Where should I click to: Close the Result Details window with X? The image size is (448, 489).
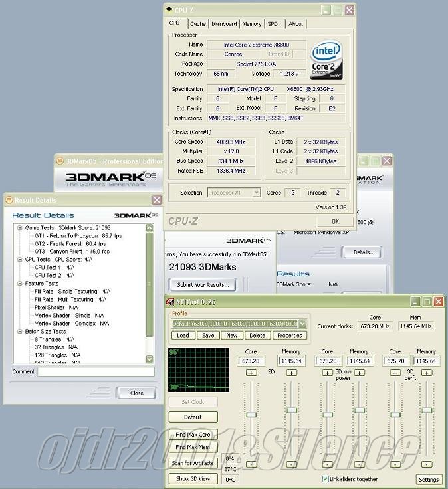[157, 200]
